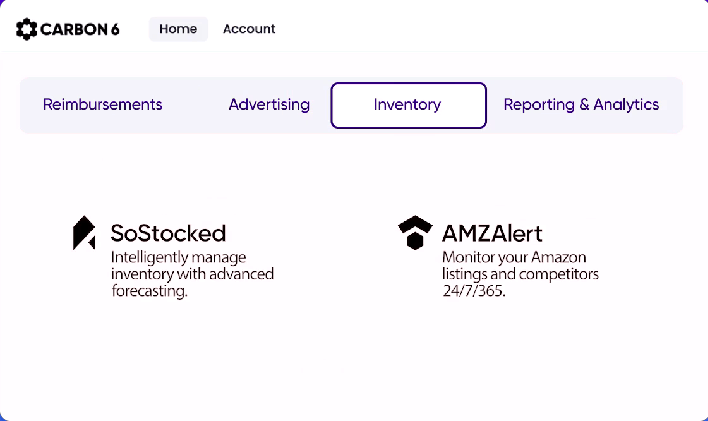Click "inventory with advanced" line under SoStocked
Image resolution: width=708 pixels, height=421 pixels.
point(192,273)
